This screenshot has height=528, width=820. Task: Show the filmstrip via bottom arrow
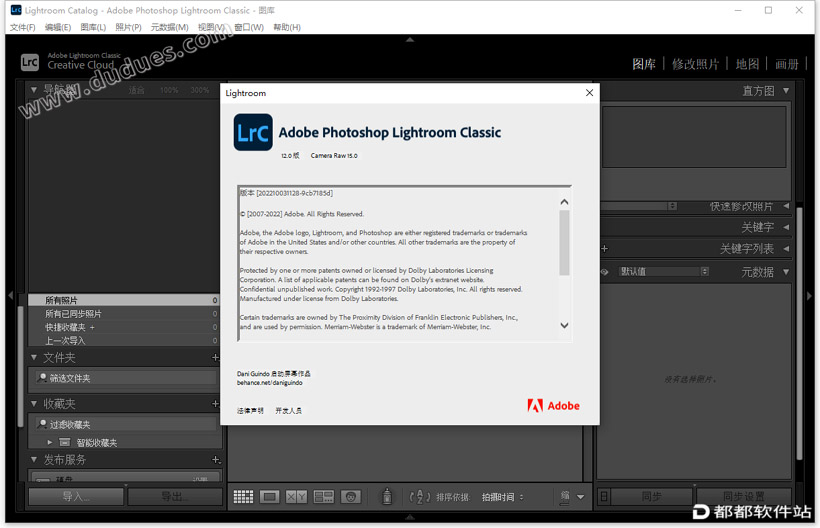point(410,516)
